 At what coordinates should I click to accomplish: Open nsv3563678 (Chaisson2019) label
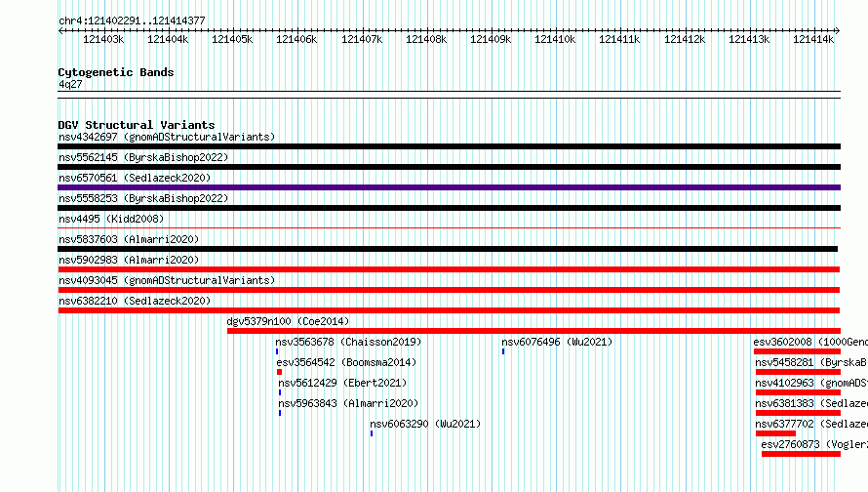click(x=348, y=342)
